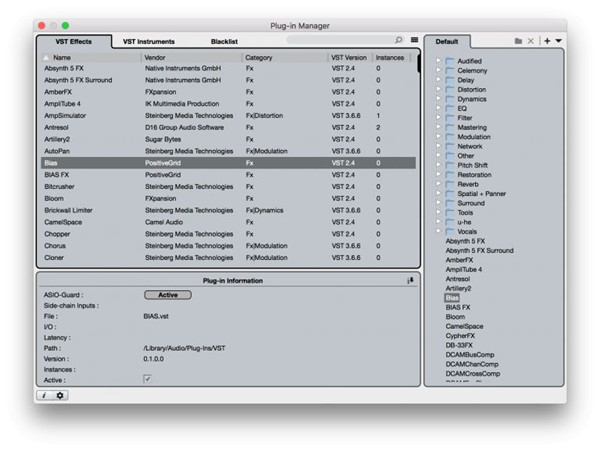The image size is (600, 451).
Task: Expand the EQ folder triangle
Action: pyautogui.click(x=439, y=108)
